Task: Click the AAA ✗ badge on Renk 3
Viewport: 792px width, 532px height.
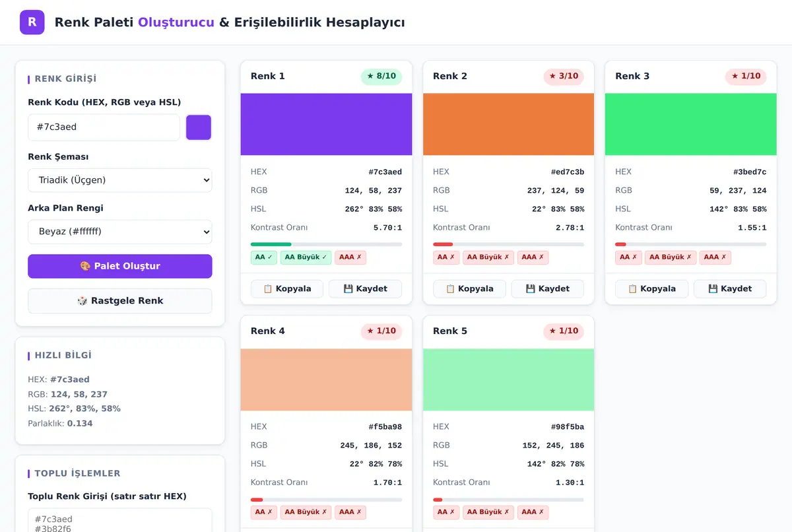Action: [715, 257]
